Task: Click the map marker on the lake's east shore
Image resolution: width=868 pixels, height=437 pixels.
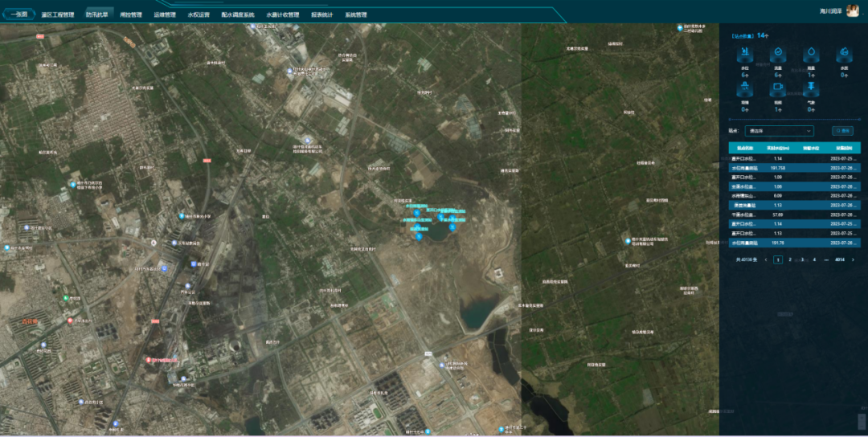Action: 452,227
